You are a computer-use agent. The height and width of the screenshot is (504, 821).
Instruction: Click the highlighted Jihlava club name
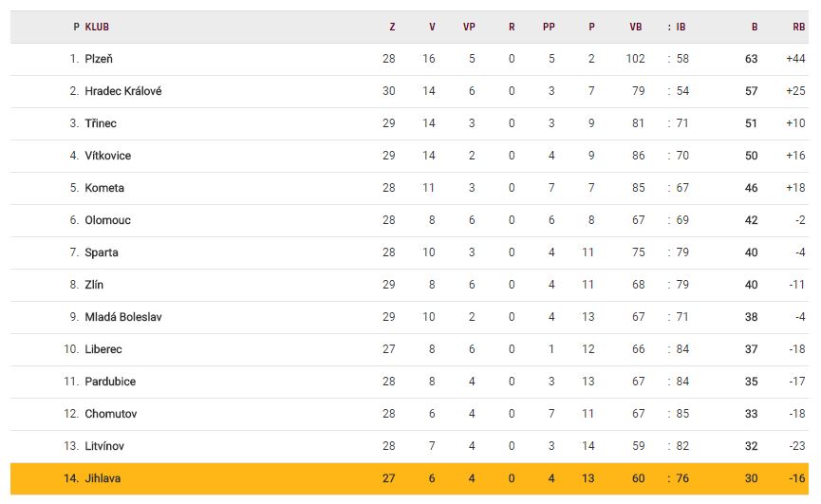(x=103, y=478)
